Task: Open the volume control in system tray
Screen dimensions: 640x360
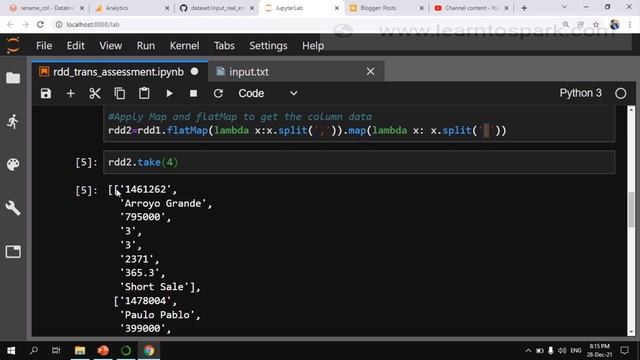Action: [562, 351]
